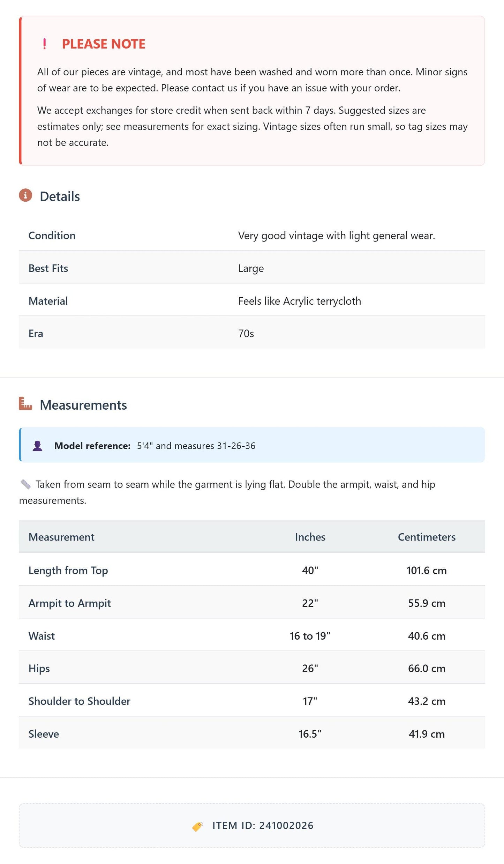Click the red exclamation mark icon
Image resolution: width=504 pixels, height=864 pixels.
(44, 44)
